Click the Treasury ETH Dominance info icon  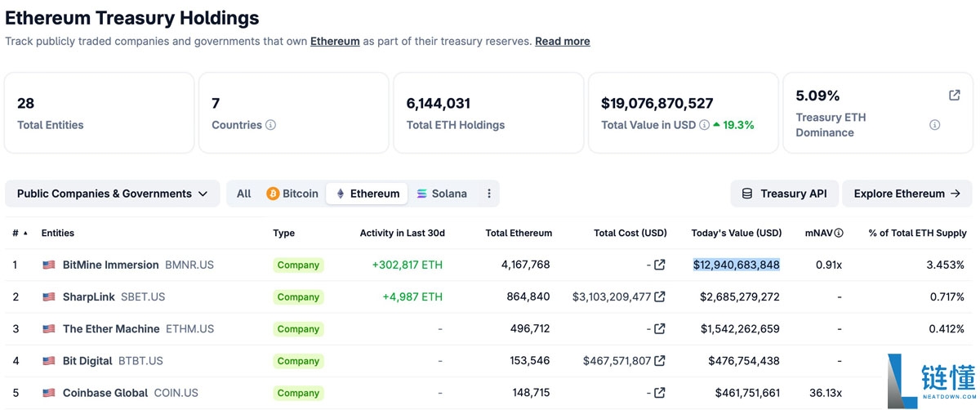934,125
